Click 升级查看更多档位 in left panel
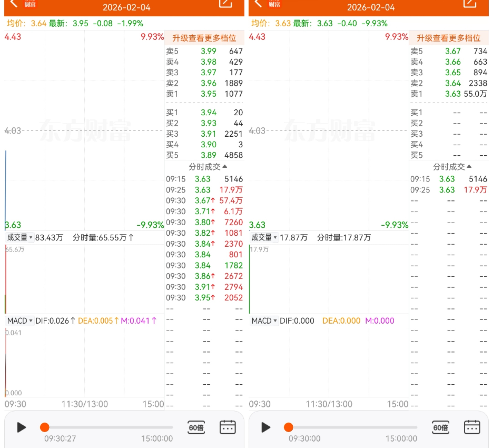Viewport: 493px width, 448px height. [204, 38]
